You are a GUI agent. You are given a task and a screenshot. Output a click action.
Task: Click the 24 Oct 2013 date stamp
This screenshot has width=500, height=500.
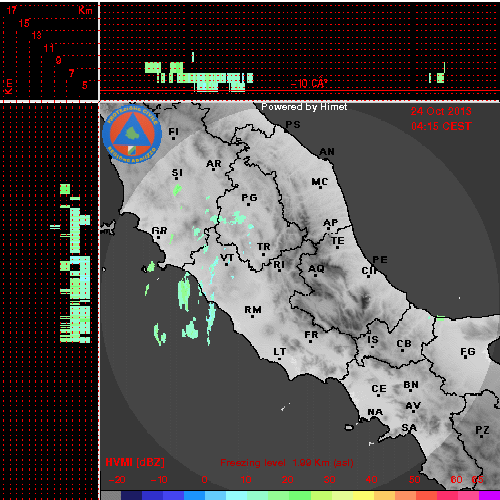tap(441, 111)
